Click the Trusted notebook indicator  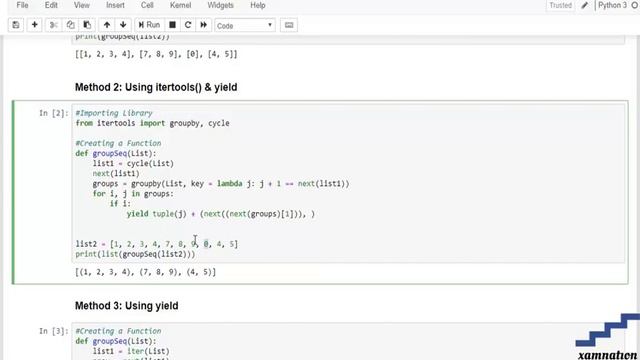click(x=560, y=5)
